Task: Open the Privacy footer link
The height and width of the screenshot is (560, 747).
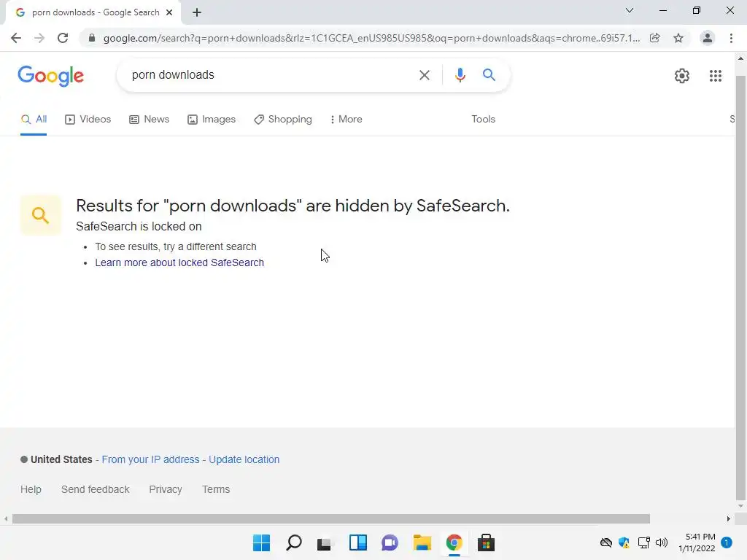Action: (166, 489)
